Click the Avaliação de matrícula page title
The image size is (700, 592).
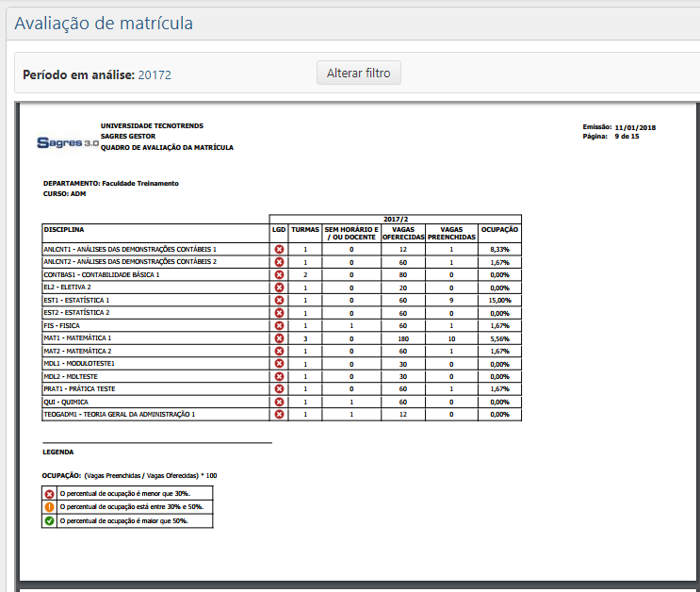[x=104, y=23]
